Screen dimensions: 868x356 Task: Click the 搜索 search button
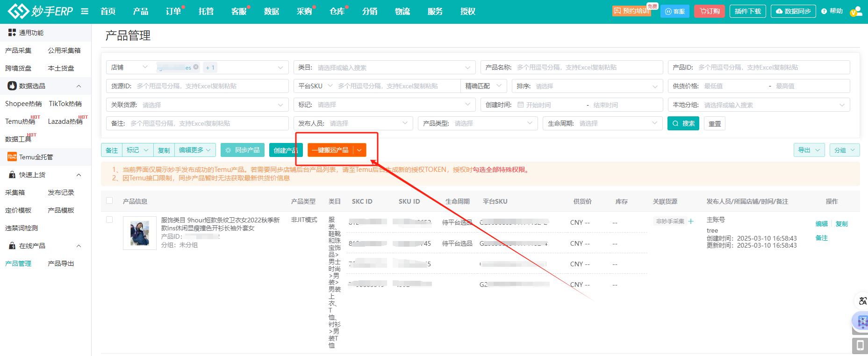click(x=683, y=123)
